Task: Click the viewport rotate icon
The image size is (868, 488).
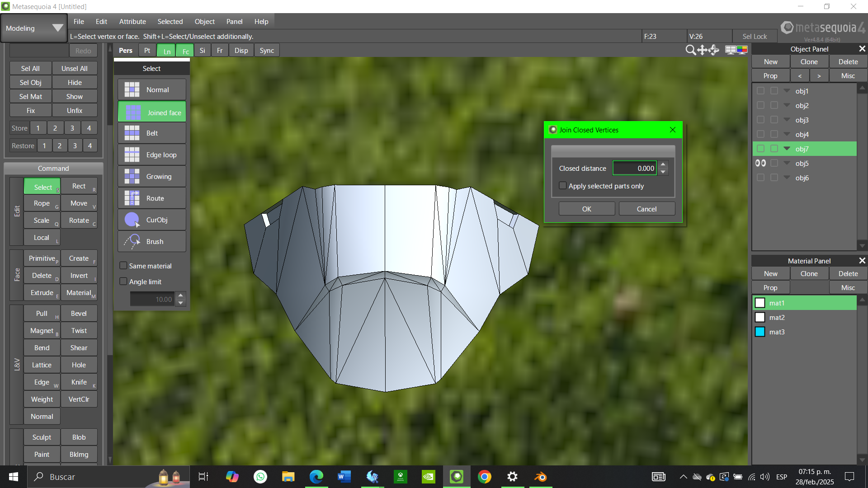Action: [714, 50]
